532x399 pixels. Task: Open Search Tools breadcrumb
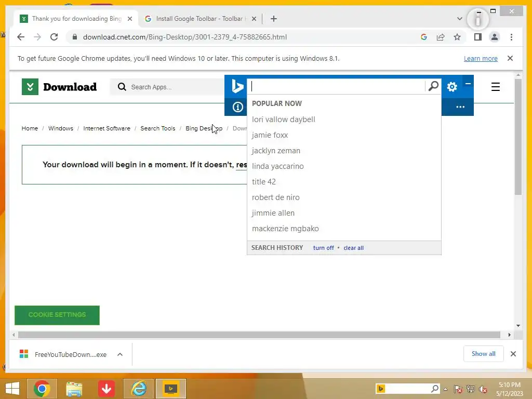click(x=157, y=128)
